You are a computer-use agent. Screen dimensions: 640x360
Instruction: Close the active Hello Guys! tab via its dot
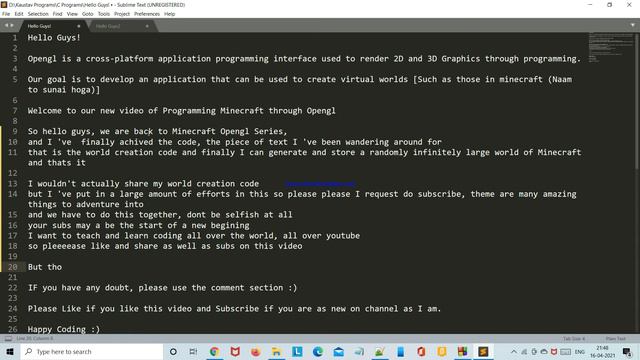79,26
